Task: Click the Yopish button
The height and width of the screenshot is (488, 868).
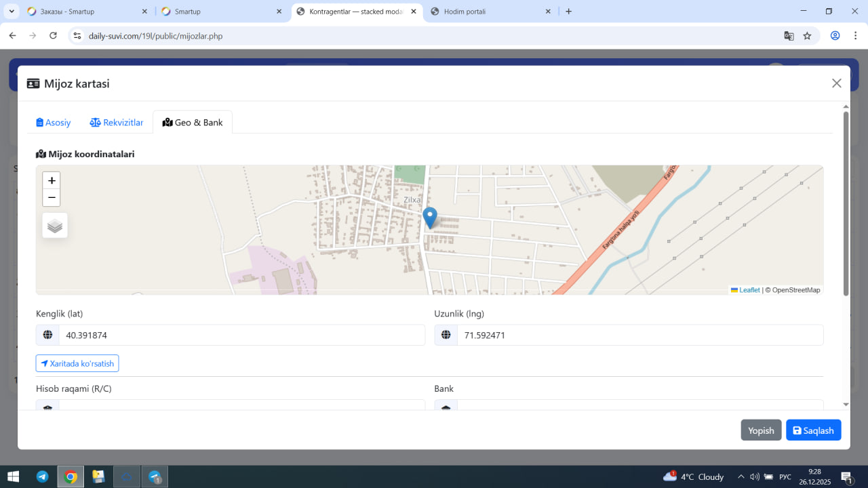Action: pyautogui.click(x=761, y=430)
